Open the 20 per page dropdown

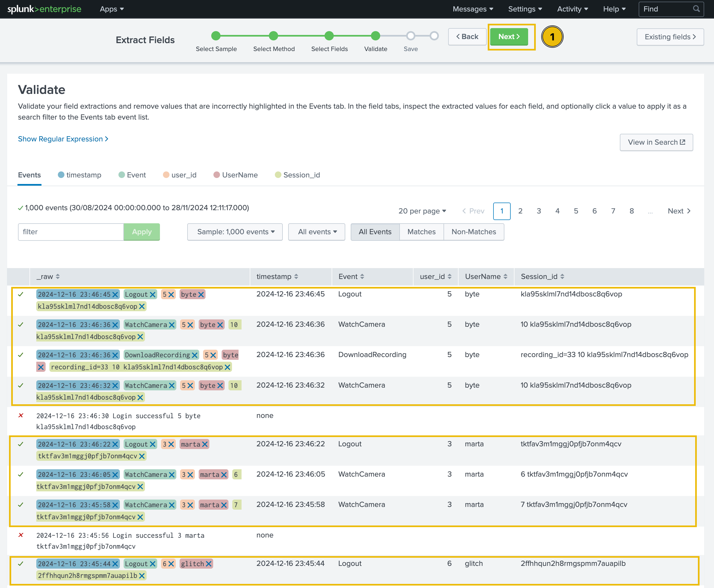(x=422, y=211)
